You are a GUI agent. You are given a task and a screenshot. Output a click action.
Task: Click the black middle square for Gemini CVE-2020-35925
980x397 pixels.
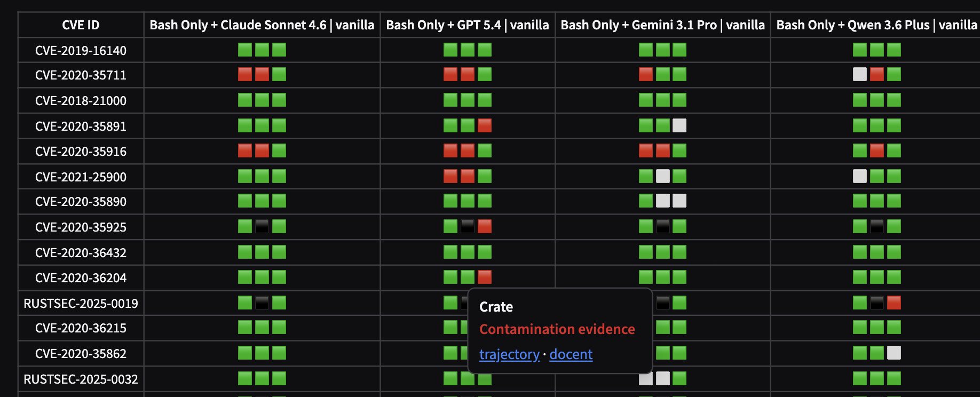(663, 226)
